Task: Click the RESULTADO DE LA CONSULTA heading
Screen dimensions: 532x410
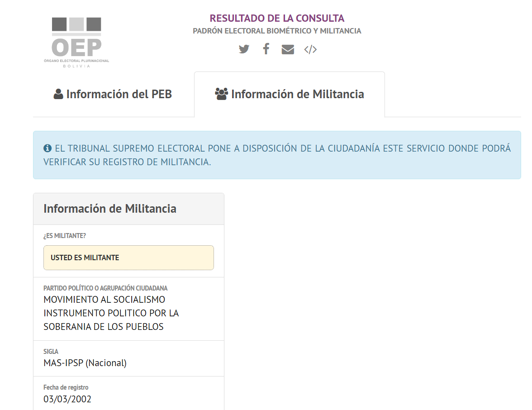Action: click(277, 18)
